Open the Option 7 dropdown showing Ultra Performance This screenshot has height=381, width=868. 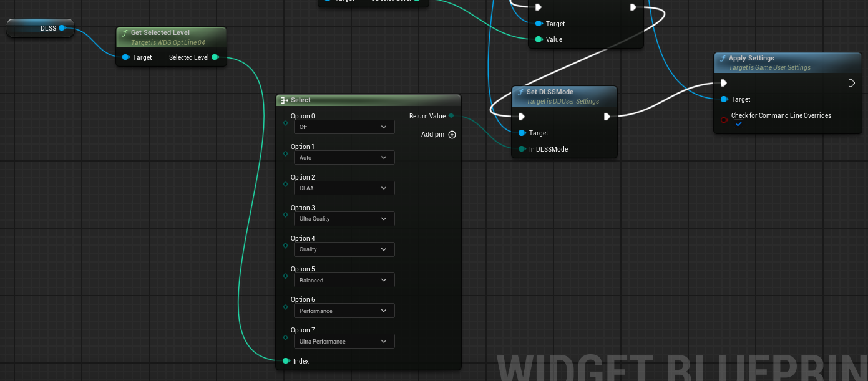344,342
